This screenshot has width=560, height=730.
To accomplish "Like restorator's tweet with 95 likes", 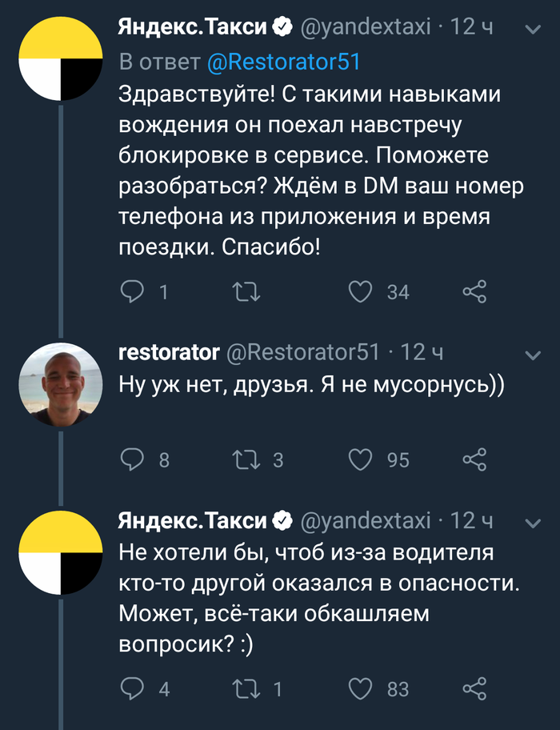I will point(361,459).
